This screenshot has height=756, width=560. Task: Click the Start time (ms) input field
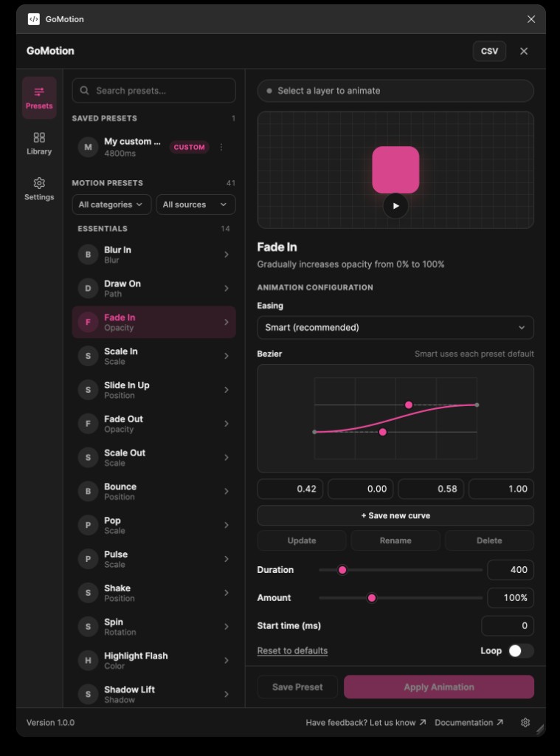(508, 626)
